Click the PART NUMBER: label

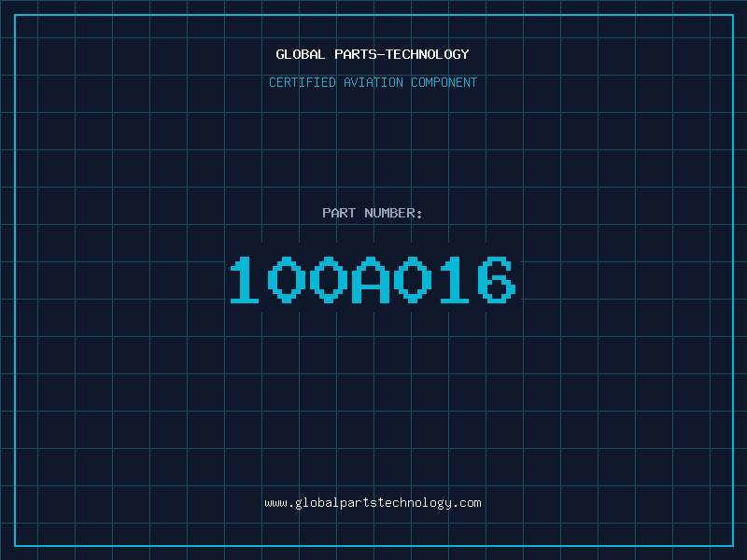[x=373, y=213]
